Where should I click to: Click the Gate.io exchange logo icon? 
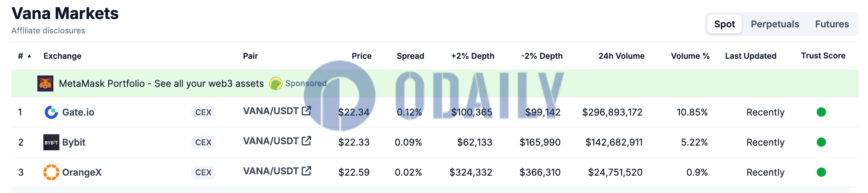pyautogui.click(x=51, y=112)
